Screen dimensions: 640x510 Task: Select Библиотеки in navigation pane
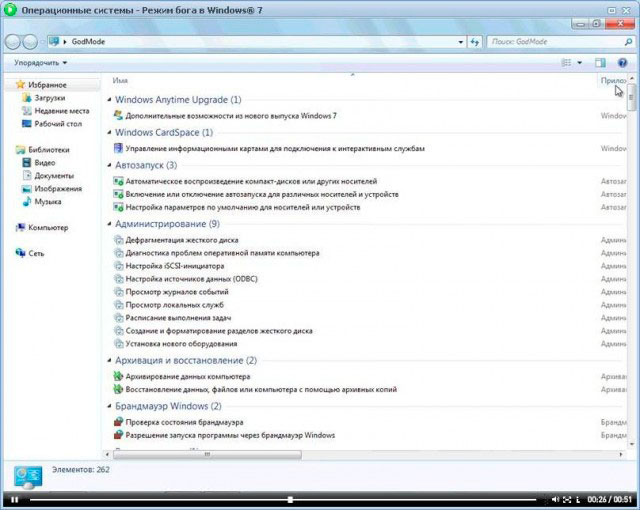(49, 150)
